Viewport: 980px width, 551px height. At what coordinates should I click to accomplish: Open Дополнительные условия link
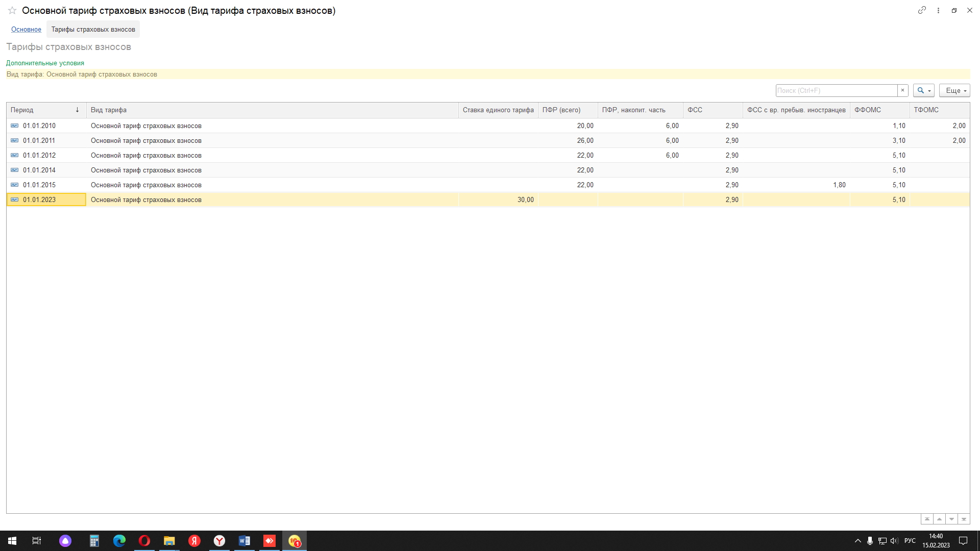(x=45, y=63)
